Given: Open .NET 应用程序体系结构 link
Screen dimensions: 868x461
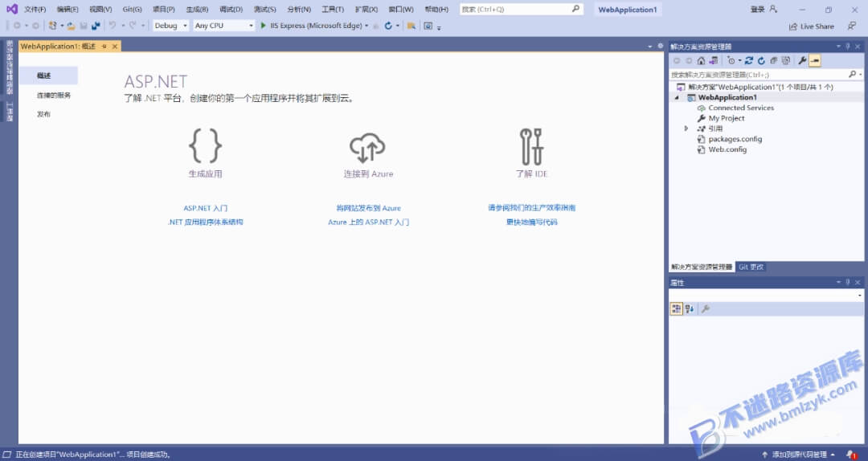Looking at the screenshot, I should [206, 222].
